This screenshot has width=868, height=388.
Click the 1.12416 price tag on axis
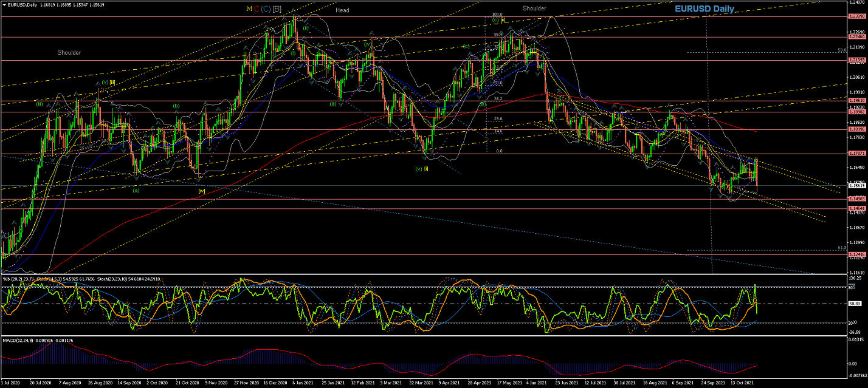click(857, 254)
